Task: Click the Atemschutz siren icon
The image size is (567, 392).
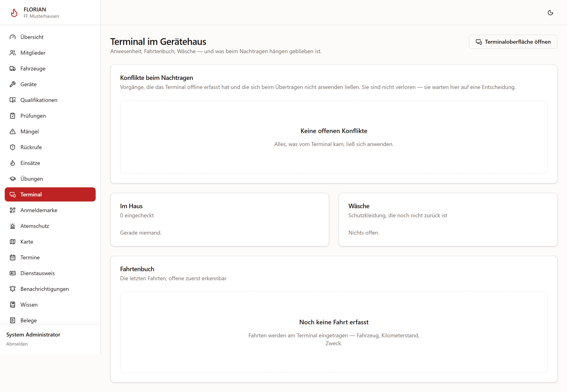Action: coord(13,226)
